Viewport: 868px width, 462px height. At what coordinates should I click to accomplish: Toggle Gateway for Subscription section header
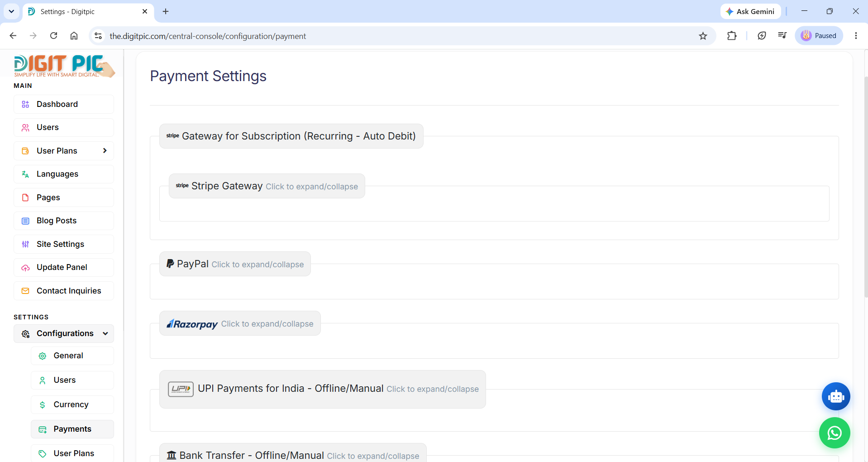(291, 136)
